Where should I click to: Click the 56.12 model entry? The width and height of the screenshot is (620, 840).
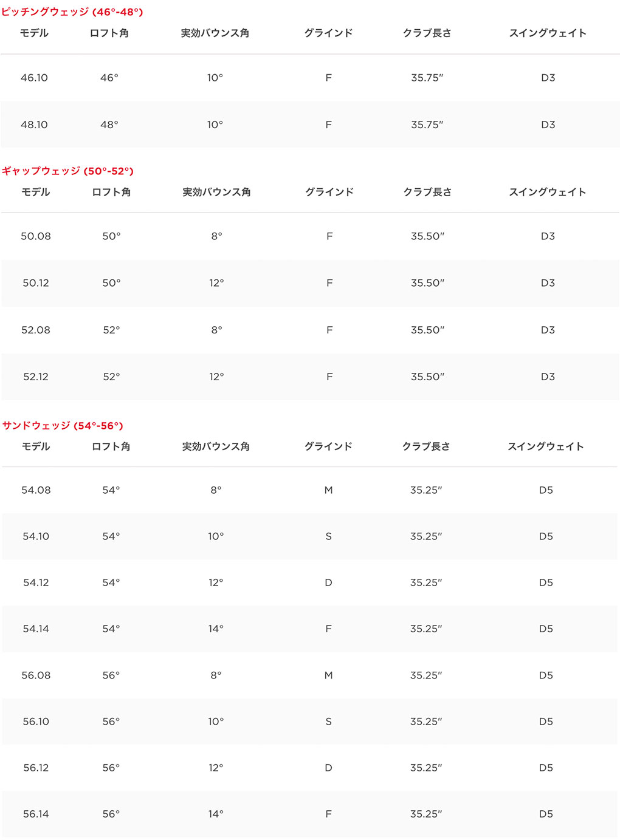point(36,768)
